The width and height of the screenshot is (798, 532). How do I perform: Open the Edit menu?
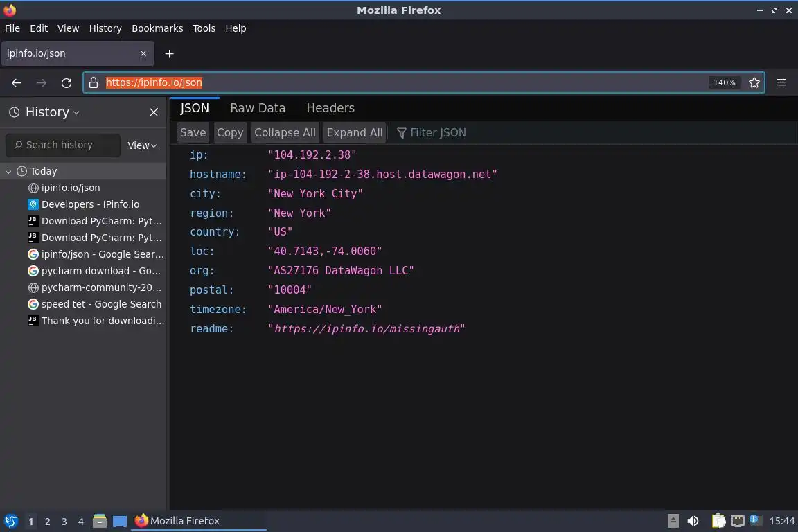[39, 28]
